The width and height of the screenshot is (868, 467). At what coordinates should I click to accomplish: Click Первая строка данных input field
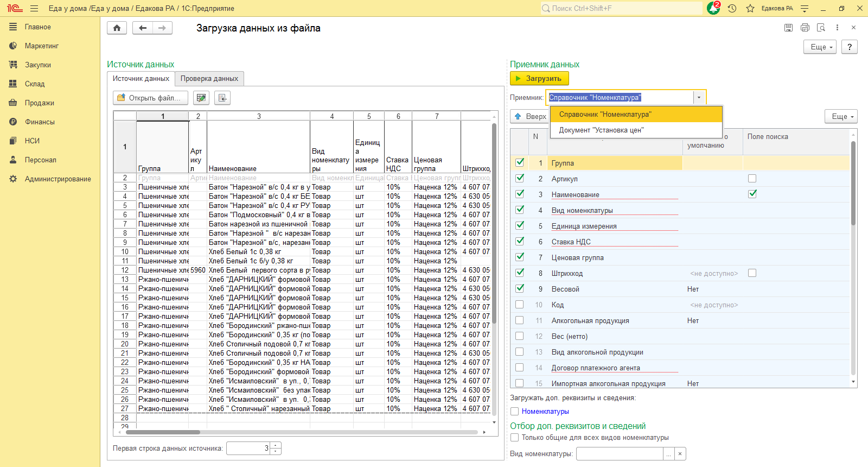[248, 448]
